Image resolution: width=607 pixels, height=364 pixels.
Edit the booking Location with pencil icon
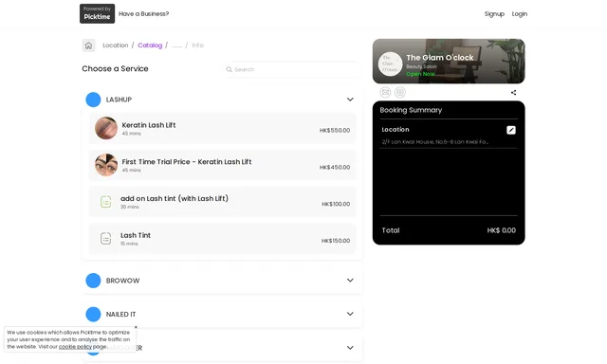[511, 130]
